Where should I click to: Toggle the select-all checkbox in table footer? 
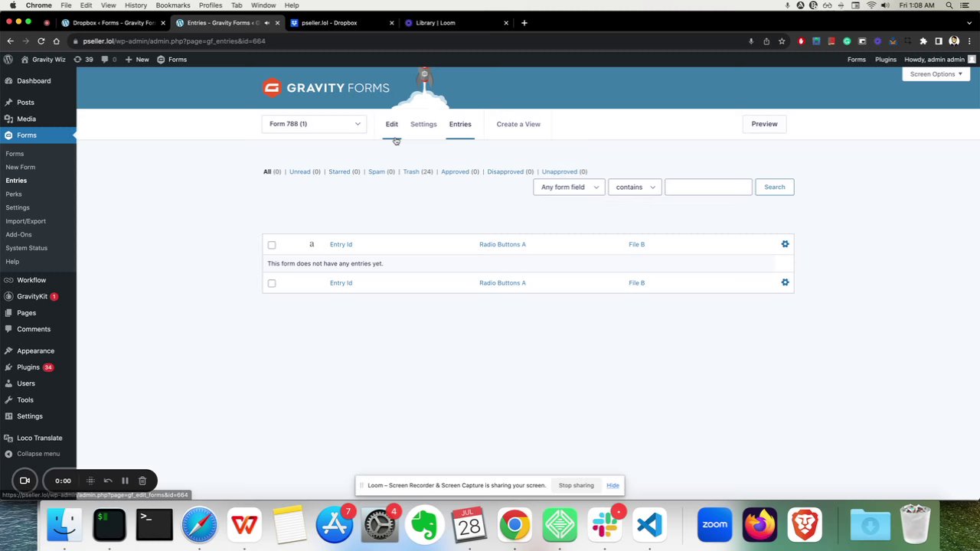pos(272,283)
